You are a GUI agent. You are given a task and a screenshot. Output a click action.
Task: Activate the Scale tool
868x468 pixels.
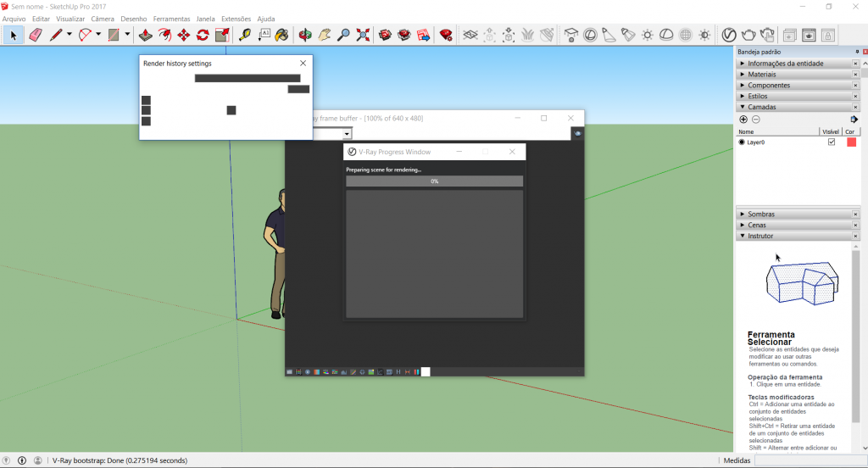[222, 36]
